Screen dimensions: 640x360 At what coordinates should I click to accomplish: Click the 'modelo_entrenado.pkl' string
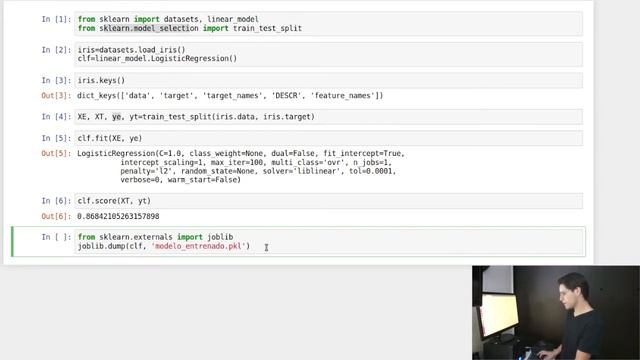click(200, 246)
